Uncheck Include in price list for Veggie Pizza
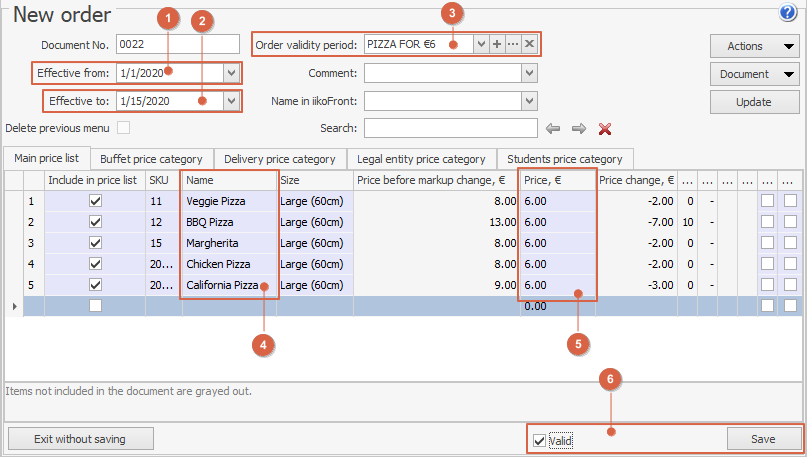The image size is (807, 457). pos(95,201)
